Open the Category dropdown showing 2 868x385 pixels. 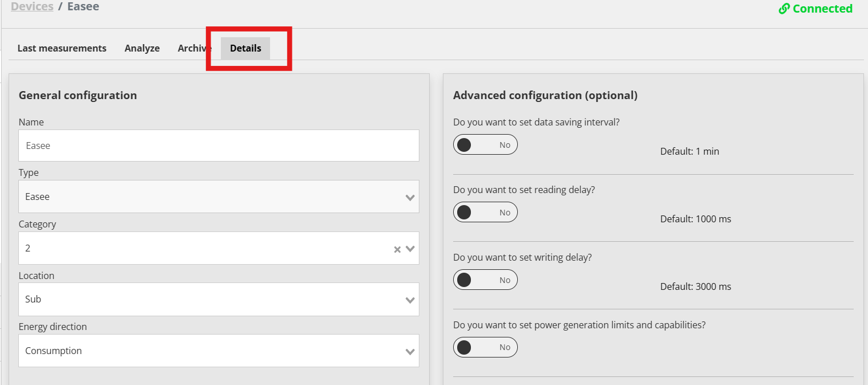click(219, 248)
